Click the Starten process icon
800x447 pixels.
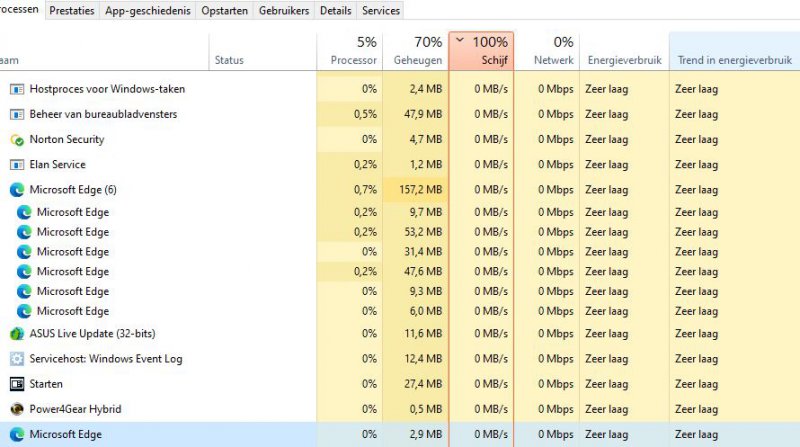(x=17, y=384)
